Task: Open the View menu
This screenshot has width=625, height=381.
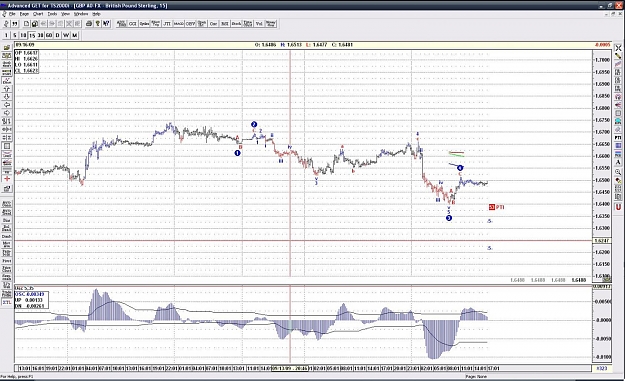Action: pyautogui.click(x=65, y=14)
